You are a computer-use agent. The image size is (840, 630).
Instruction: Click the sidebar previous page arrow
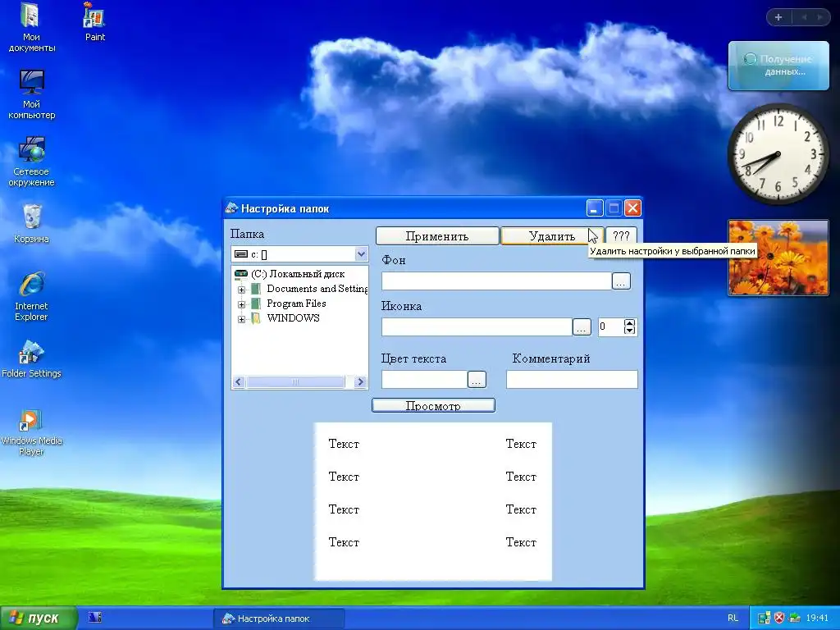pyautogui.click(x=804, y=17)
